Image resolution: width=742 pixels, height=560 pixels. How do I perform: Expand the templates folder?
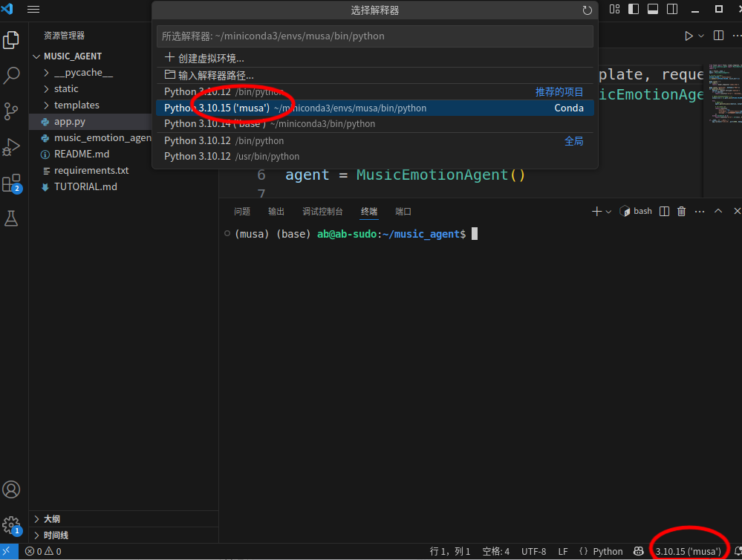click(77, 105)
